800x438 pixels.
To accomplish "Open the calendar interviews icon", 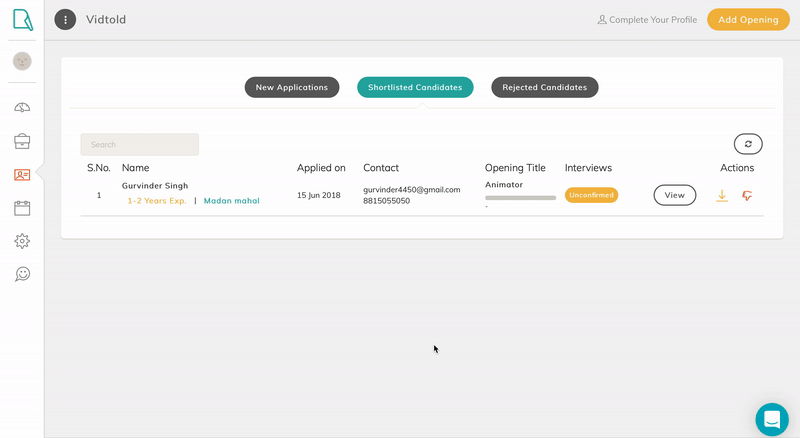I will coord(22,208).
